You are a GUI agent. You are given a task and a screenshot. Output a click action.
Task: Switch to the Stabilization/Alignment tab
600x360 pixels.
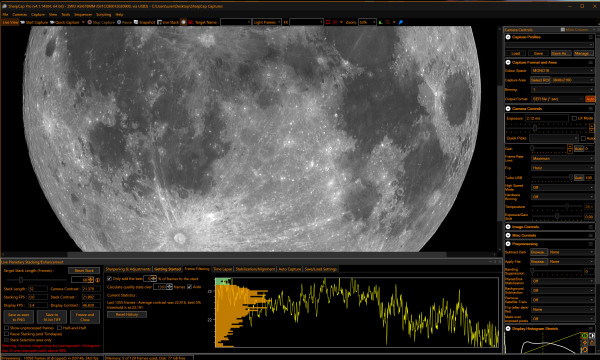pyautogui.click(x=255, y=269)
